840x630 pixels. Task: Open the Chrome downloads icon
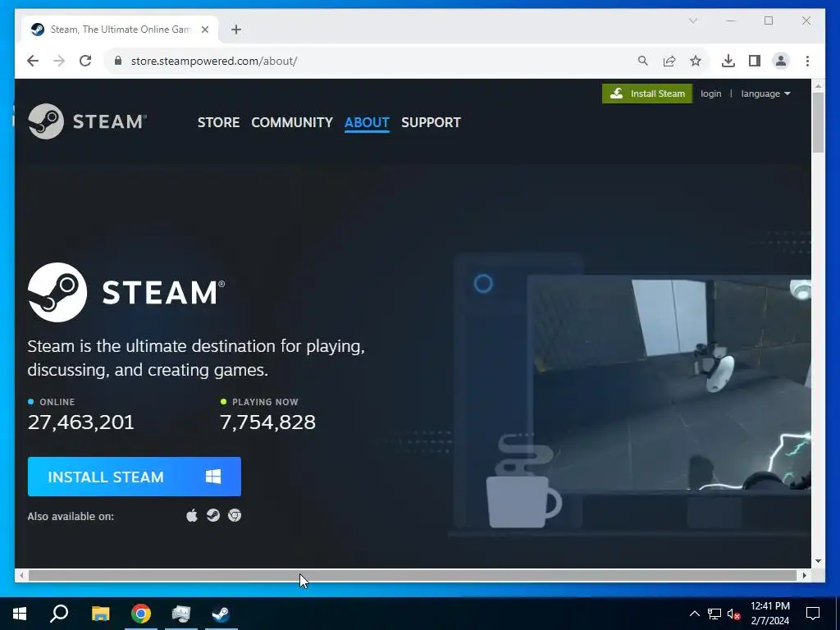point(728,61)
